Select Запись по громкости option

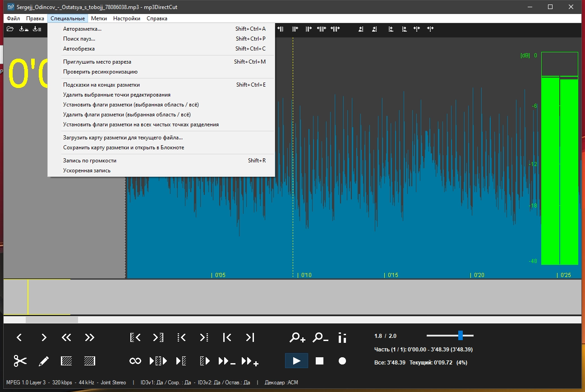(x=90, y=161)
